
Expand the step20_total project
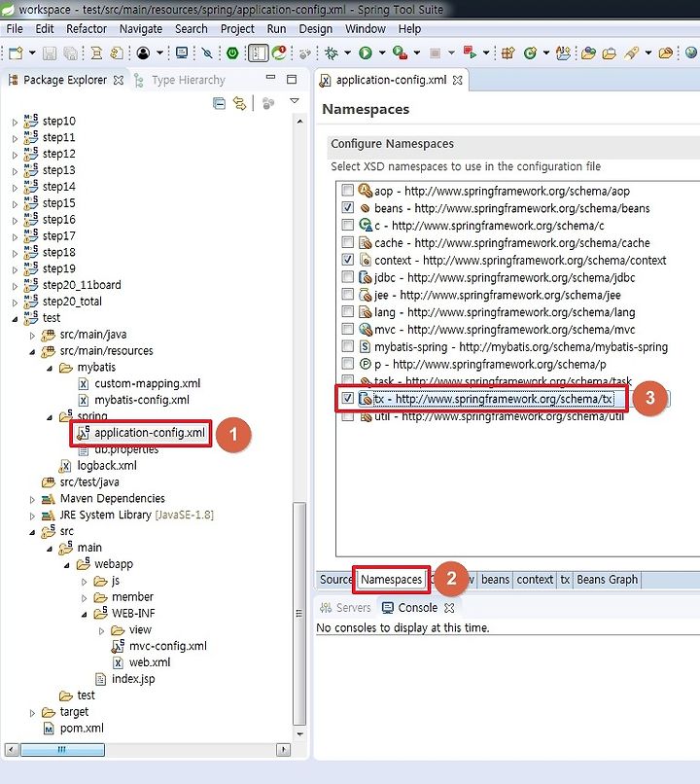(15, 302)
